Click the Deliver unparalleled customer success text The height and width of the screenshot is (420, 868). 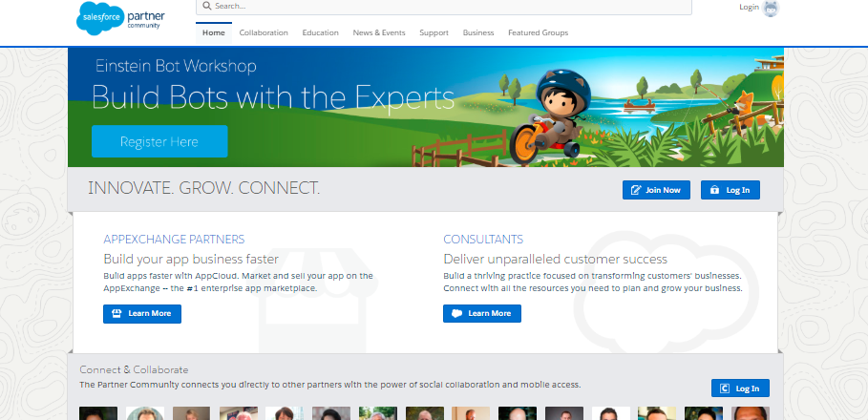[x=555, y=259]
